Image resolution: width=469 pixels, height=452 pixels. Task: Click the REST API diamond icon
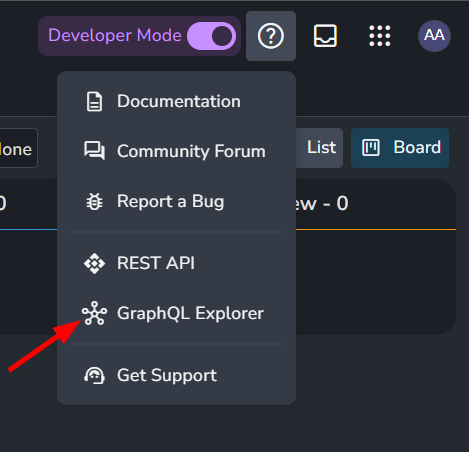coord(94,263)
